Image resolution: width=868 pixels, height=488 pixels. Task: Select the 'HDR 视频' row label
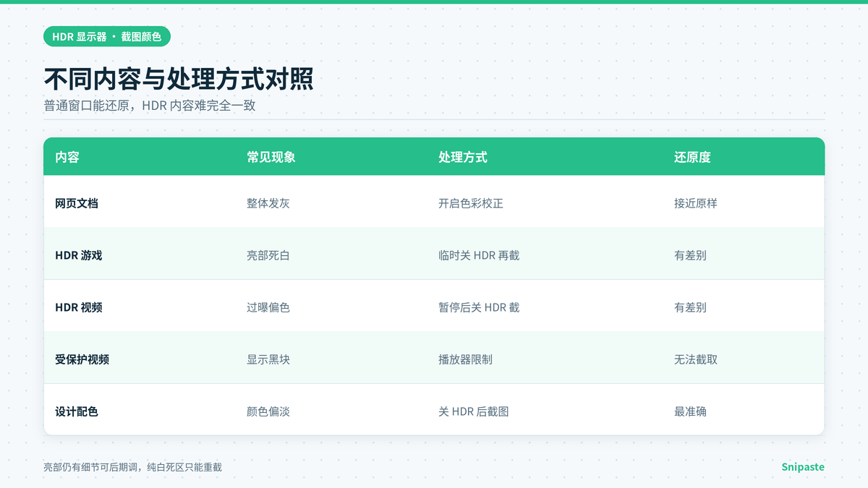[x=79, y=307]
